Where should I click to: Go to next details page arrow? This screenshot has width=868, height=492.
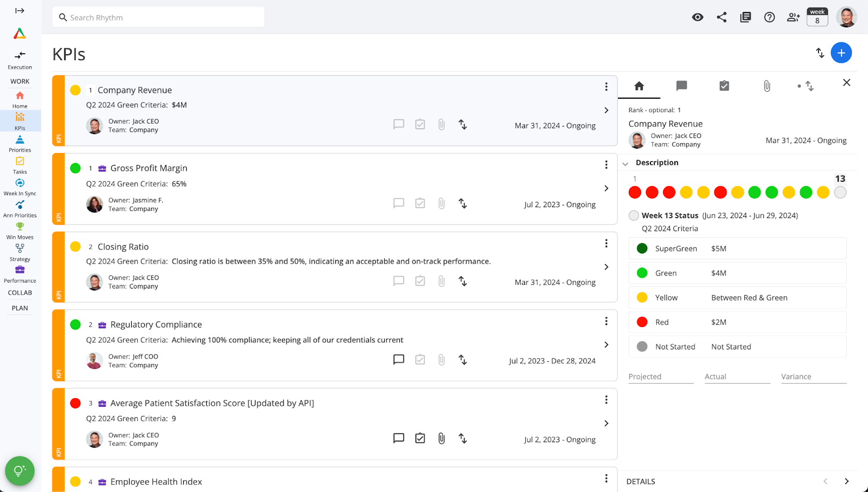[846, 481]
